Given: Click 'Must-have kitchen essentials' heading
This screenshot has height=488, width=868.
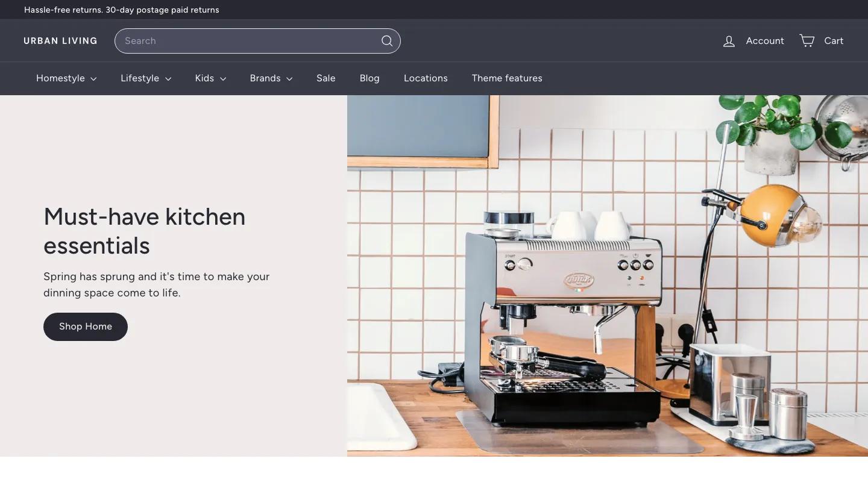Looking at the screenshot, I should point(145,231).
